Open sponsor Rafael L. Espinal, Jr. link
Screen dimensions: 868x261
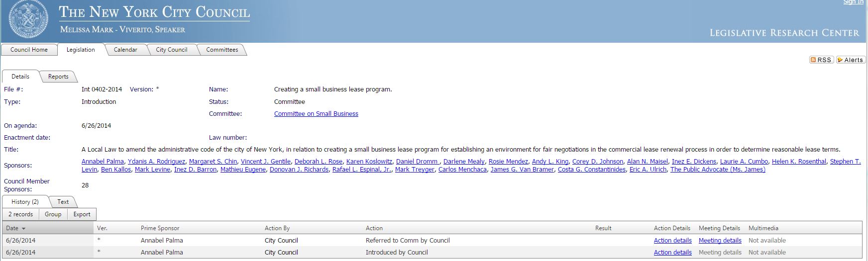(x=362, y=170)
